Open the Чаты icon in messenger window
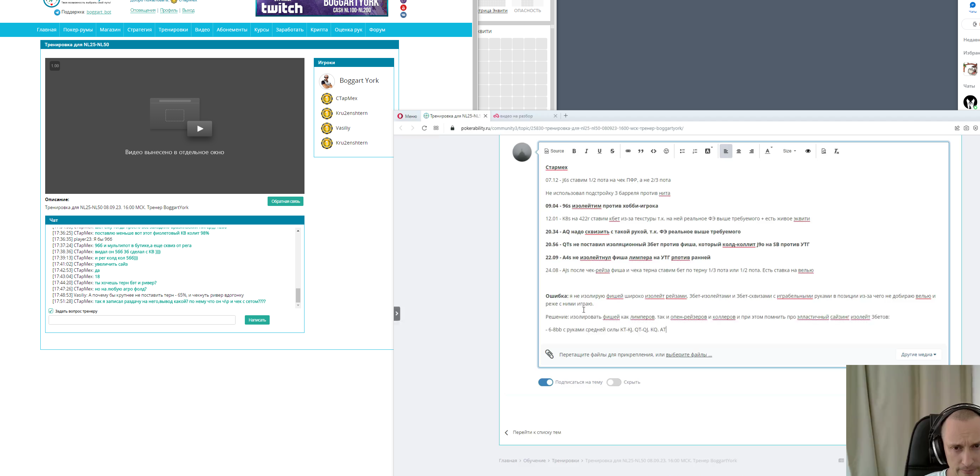The height and width of the screenshot is (476, 980). click(x=972, y=7)
